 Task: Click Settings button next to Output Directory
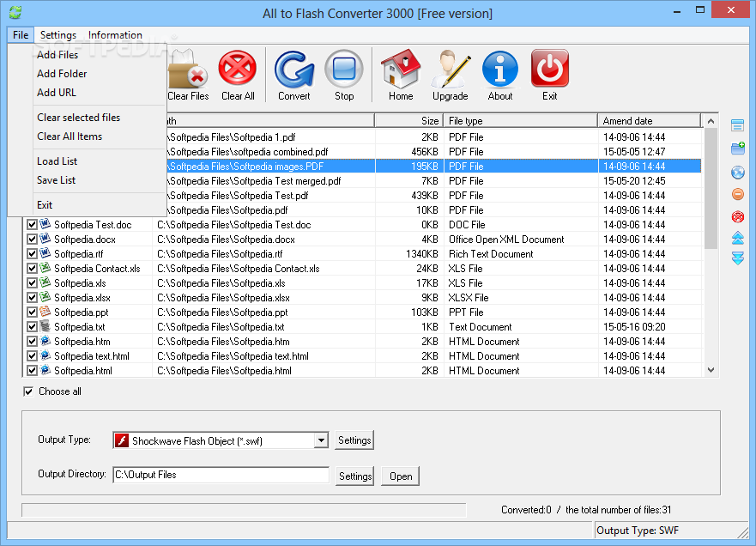355,476
